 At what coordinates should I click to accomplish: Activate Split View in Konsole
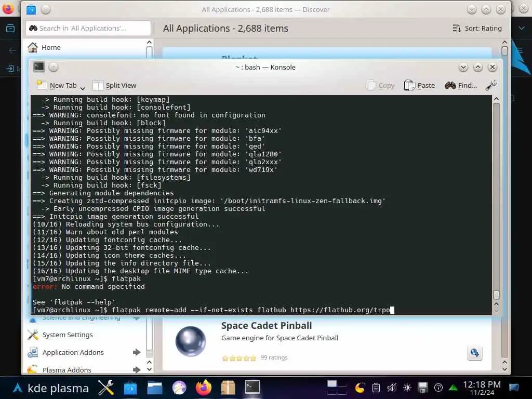[x=114, y=86]
